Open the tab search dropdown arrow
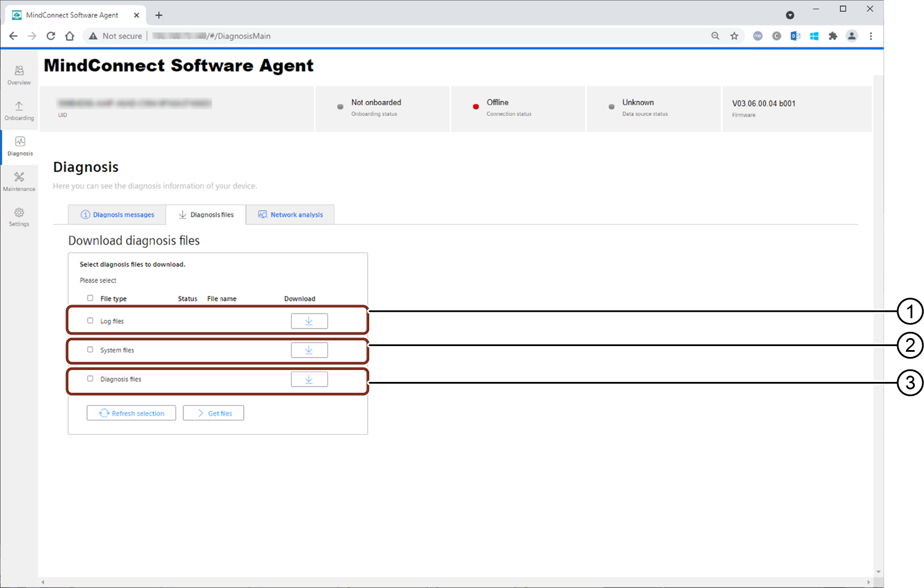924x588 pixels. (x=790, y=15)
